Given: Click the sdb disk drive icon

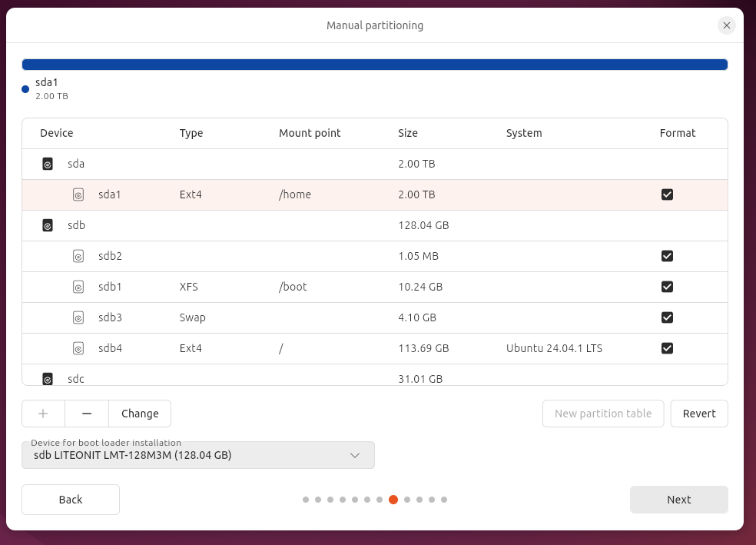Looking at the screenshot, I should point(48,225).
